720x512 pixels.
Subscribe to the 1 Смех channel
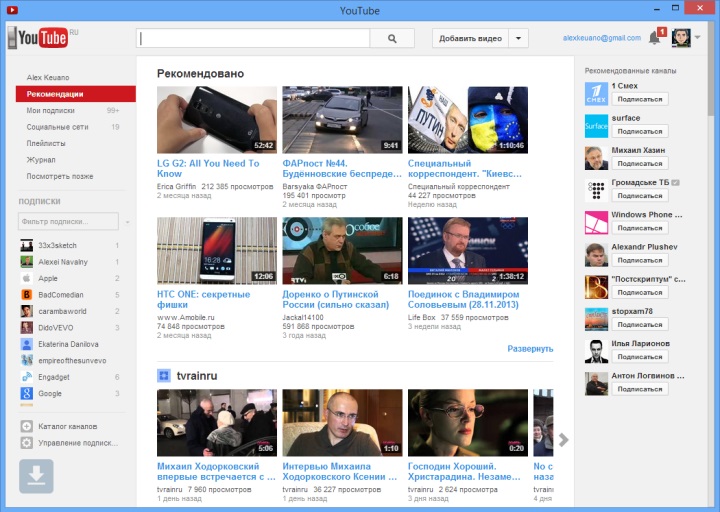[x=640, y=99]
